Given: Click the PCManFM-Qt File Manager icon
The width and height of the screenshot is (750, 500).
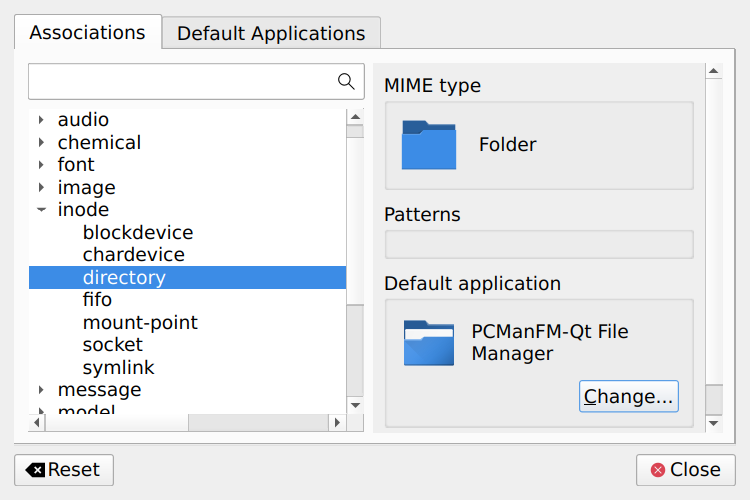Looking at the screenshot, I should [x=429, y=343].
